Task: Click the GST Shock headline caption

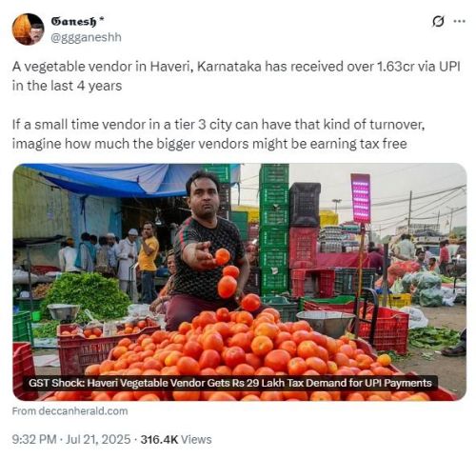Action: 230,383
